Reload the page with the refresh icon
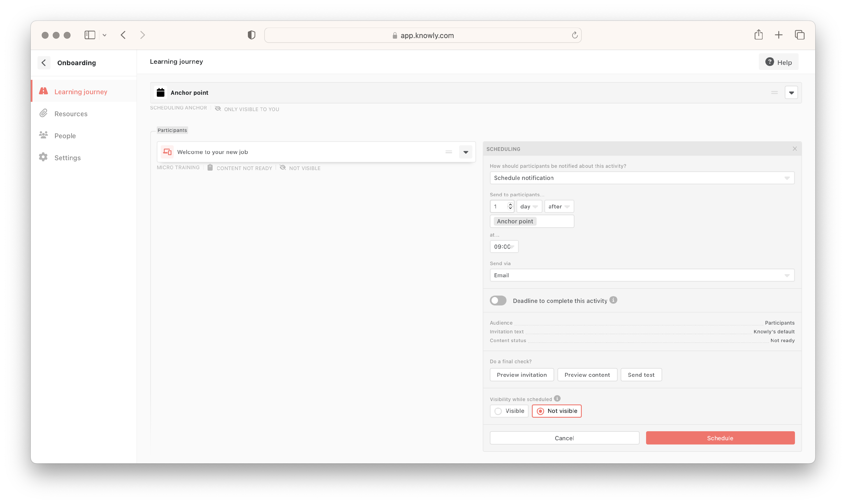This screenshot has width=846, height=504. click(x=574, y=35)
